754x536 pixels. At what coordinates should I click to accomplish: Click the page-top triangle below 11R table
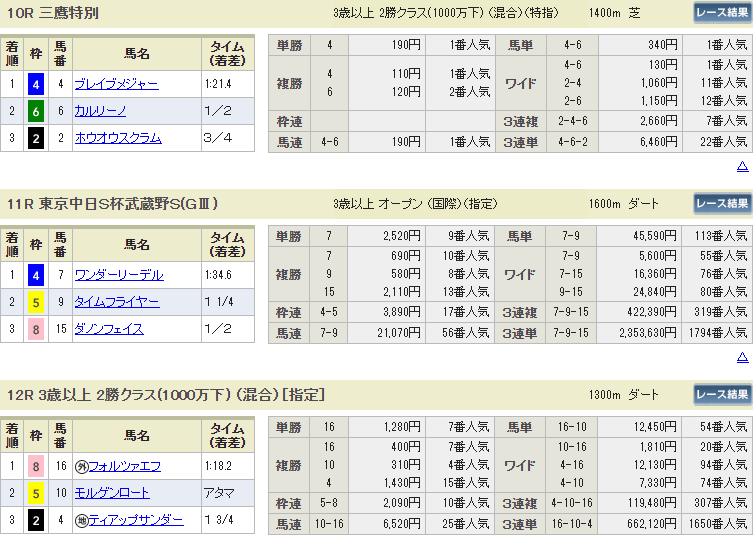742,357
